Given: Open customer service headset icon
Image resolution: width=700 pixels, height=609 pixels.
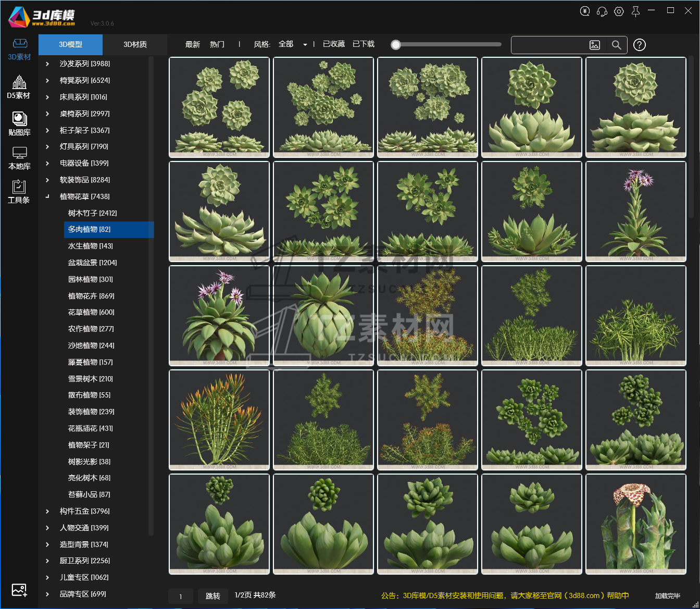Looking at the screenshot, I should coord(602,11).
